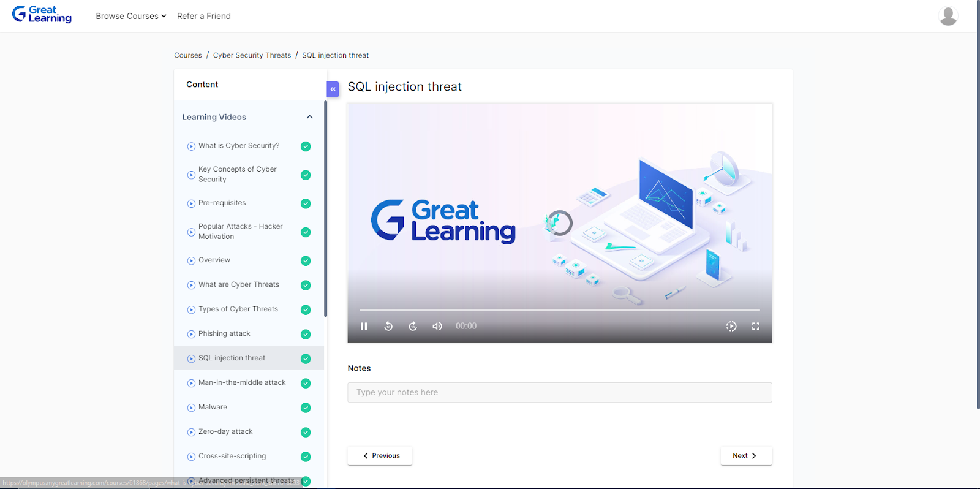This screenshot has height=489, width=980.
Task: Open Types of Cyber Threats lesson
Action: tap(238, 309)
